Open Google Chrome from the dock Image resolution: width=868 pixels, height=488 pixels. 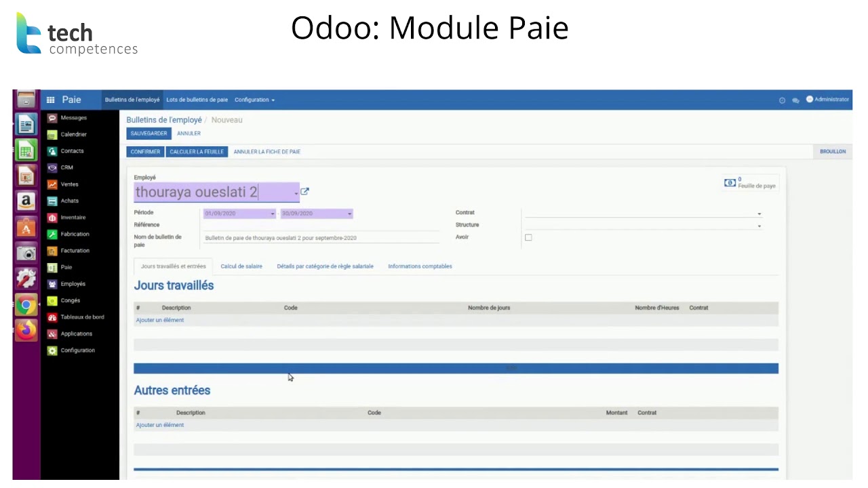coord(26,305)
